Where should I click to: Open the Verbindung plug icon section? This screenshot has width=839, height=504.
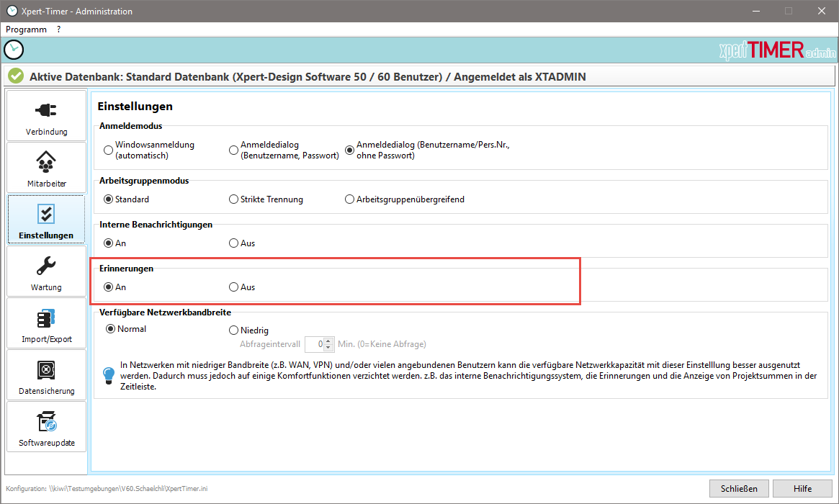pos(47,110)
